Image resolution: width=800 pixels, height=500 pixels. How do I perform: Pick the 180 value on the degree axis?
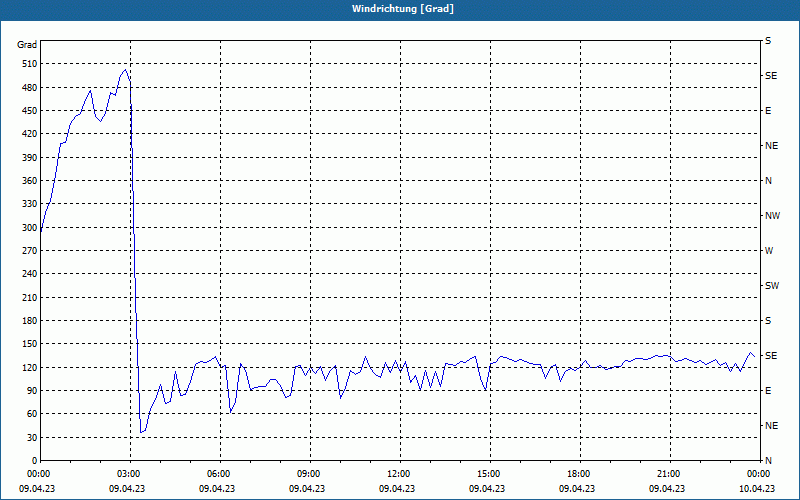tap(30, 321)
